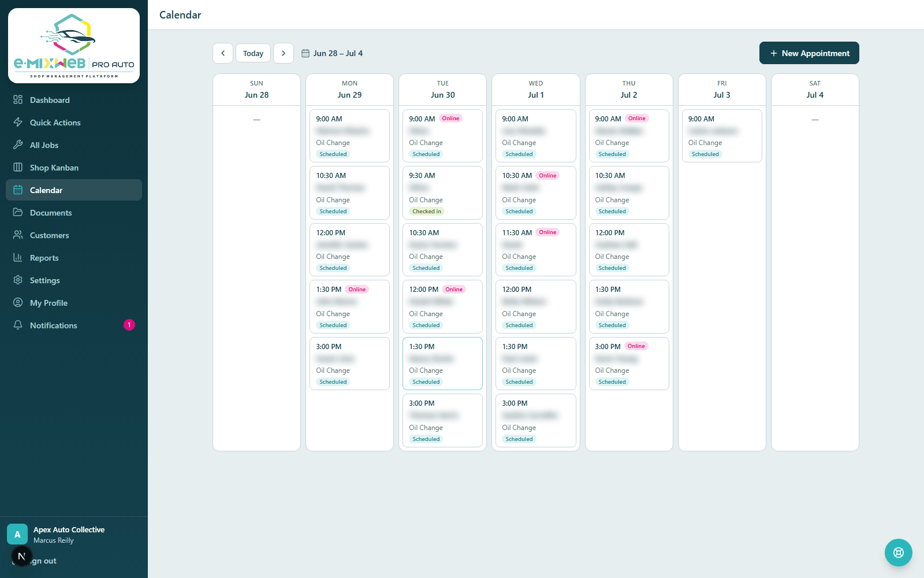This screenshot has width=924, height=578.
Task: Select the Mon Jun 29 column header
Action: click(349, 90)
